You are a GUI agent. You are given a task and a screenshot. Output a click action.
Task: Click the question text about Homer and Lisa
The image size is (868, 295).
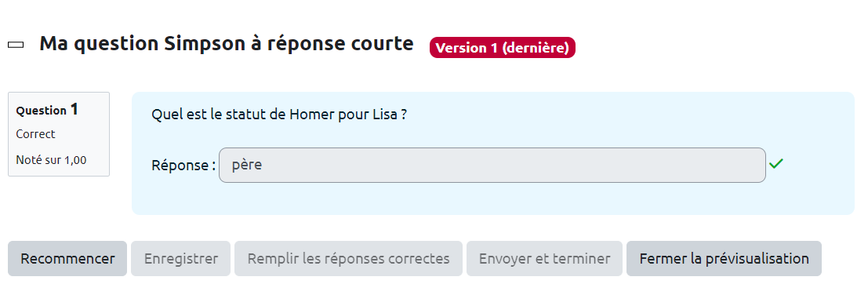pyautogui.click(x=279, y=115)
